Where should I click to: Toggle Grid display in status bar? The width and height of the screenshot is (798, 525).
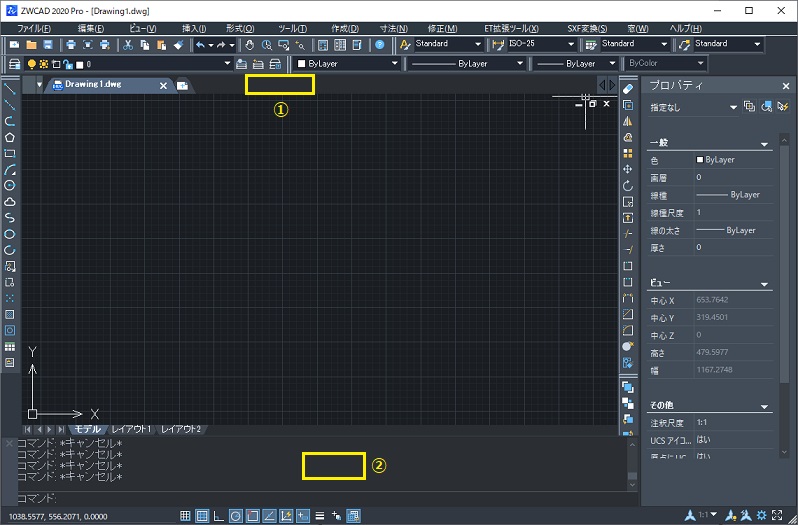[202, 516]
